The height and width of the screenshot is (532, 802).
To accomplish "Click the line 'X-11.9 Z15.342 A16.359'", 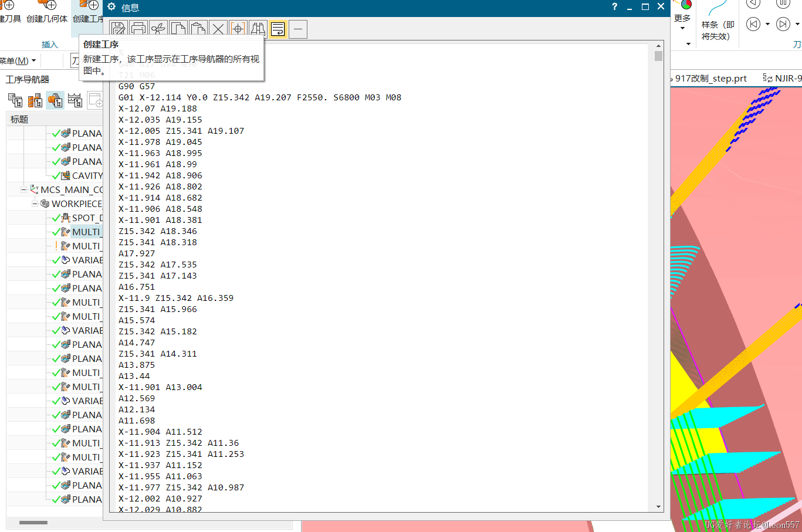I will coord(176,298).
